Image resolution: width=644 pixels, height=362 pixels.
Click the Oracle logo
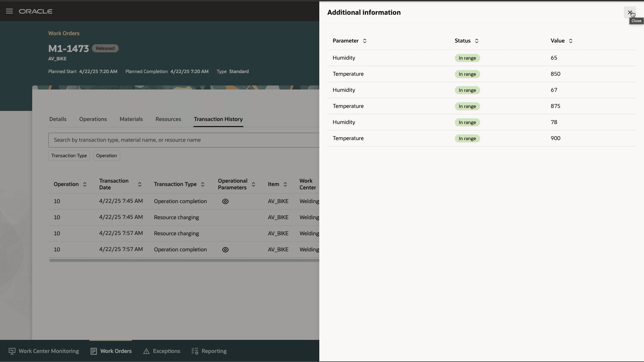[36, 11]
